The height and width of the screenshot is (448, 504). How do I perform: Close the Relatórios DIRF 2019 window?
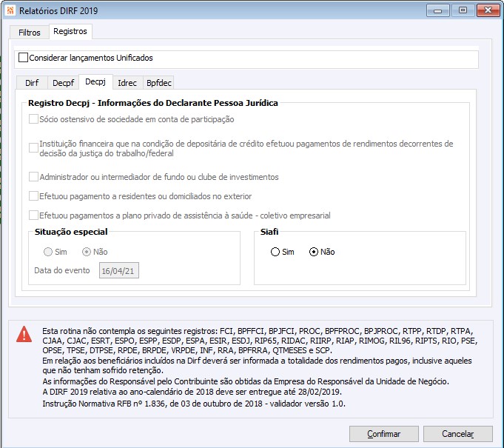(x=488, y=10)
